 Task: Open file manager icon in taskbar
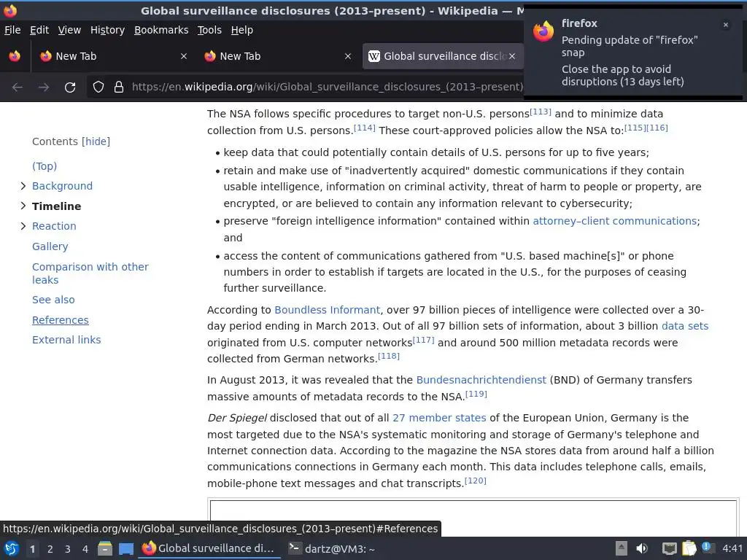point(105,548)
